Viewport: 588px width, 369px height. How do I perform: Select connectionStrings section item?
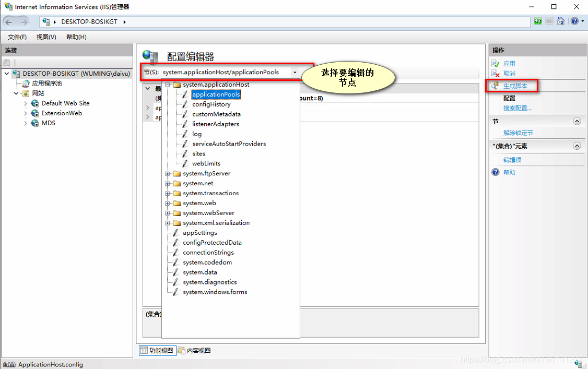[x=208, y=253]
